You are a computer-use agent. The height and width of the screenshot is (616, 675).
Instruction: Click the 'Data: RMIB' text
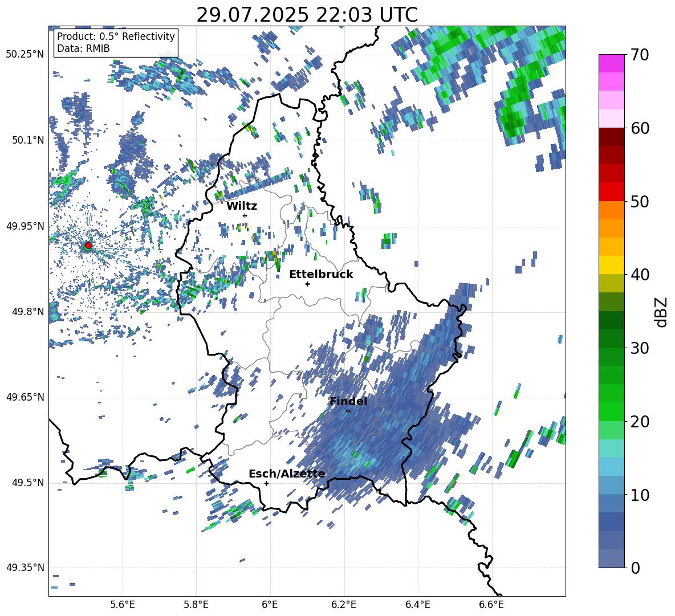pos(83,48)
